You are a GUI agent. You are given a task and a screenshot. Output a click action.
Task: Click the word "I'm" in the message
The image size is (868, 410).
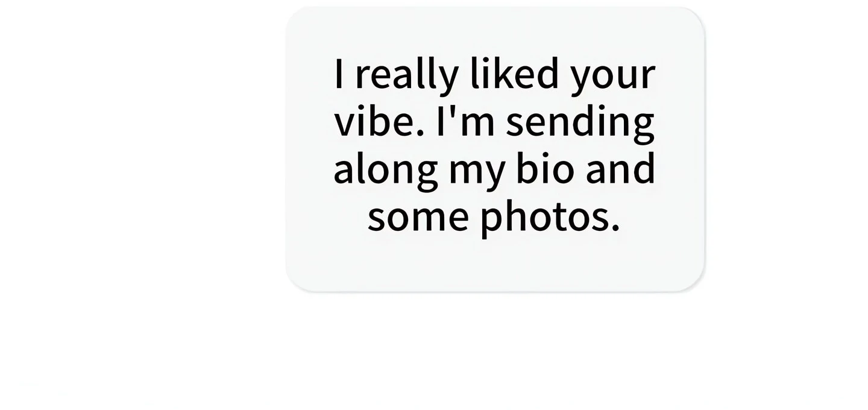(x=465, y=121)
